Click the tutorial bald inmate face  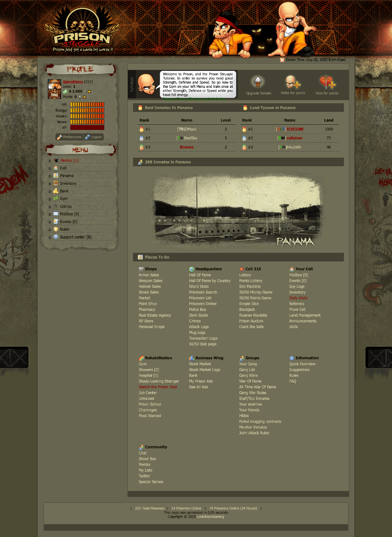click(x=147, y=84)
